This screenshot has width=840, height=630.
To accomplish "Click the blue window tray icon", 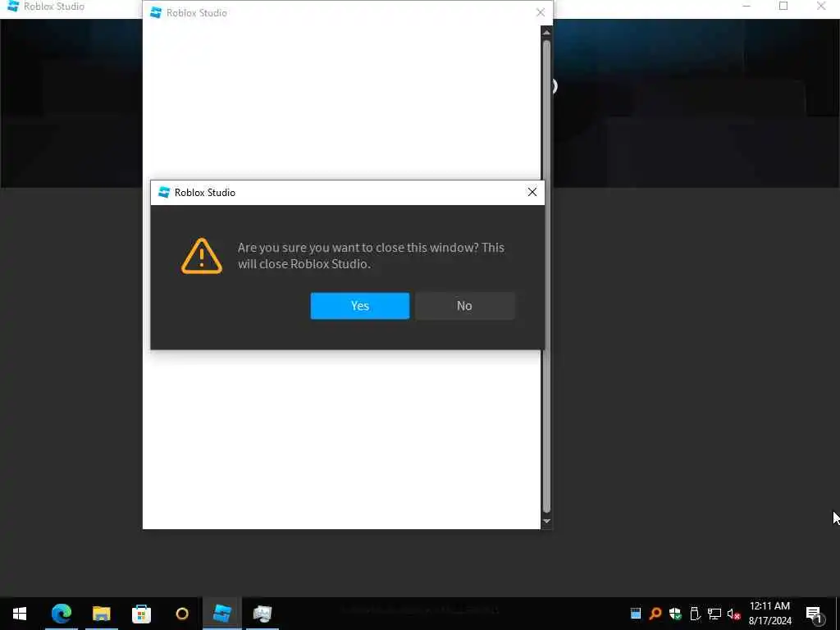I will tap(636, 614).
